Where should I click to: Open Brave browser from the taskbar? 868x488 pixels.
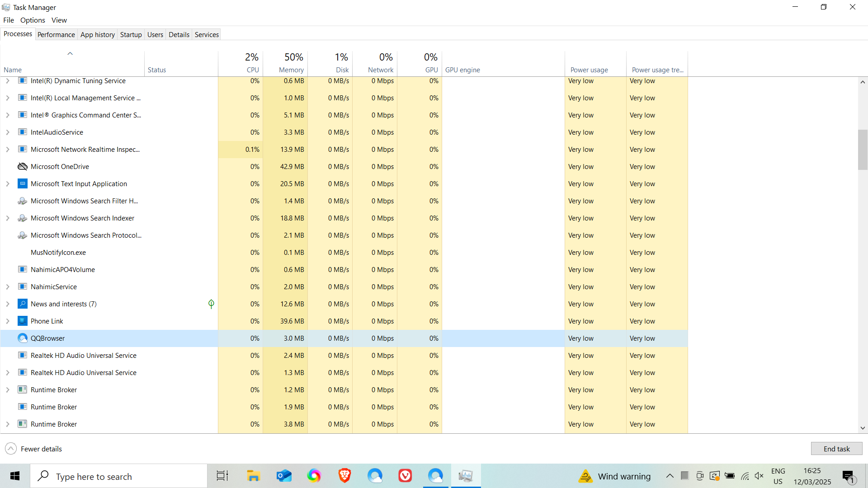[x=344, y=476]
